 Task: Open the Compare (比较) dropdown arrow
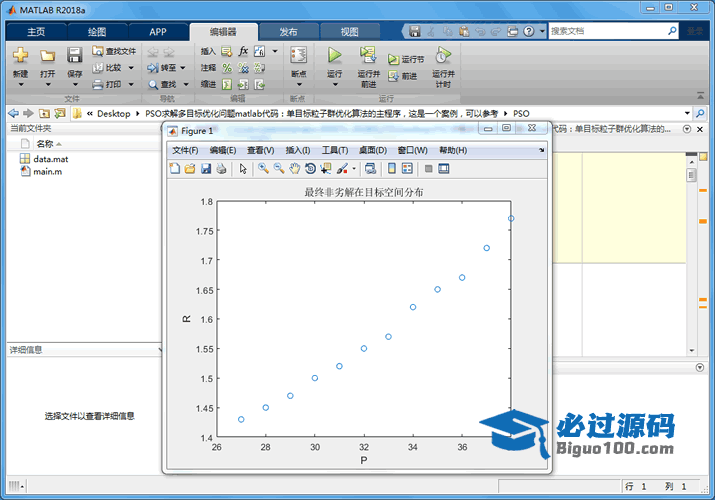(x=131, y=68)
